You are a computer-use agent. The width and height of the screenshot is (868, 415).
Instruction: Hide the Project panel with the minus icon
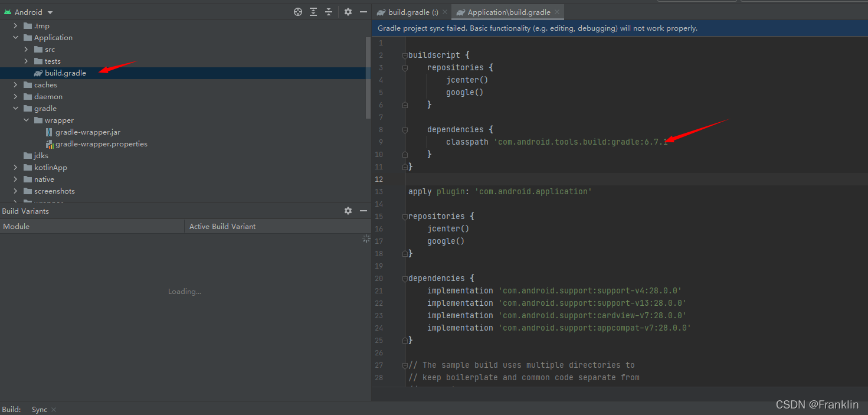[x=363, y=12]
